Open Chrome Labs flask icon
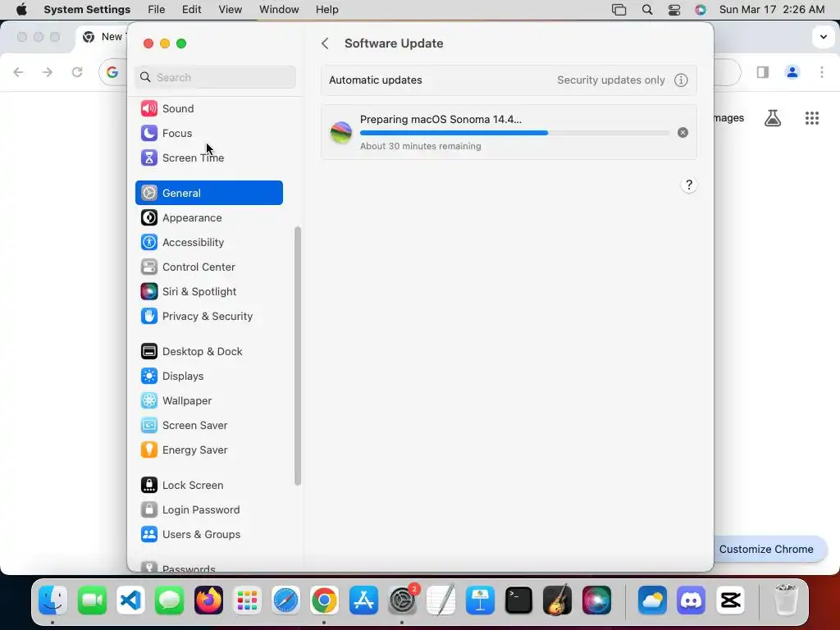The image size is (840, 630). 773,118
